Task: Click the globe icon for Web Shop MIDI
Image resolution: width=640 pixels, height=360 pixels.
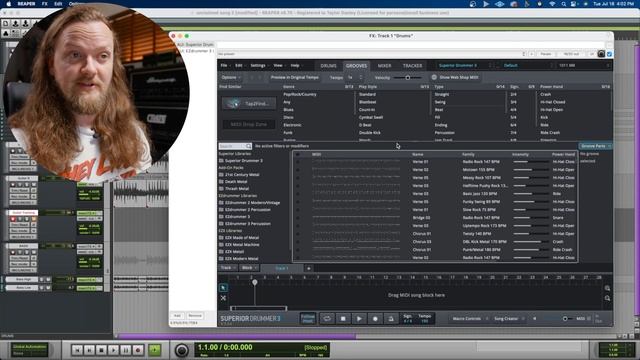Action: click(x=434, y=77)
